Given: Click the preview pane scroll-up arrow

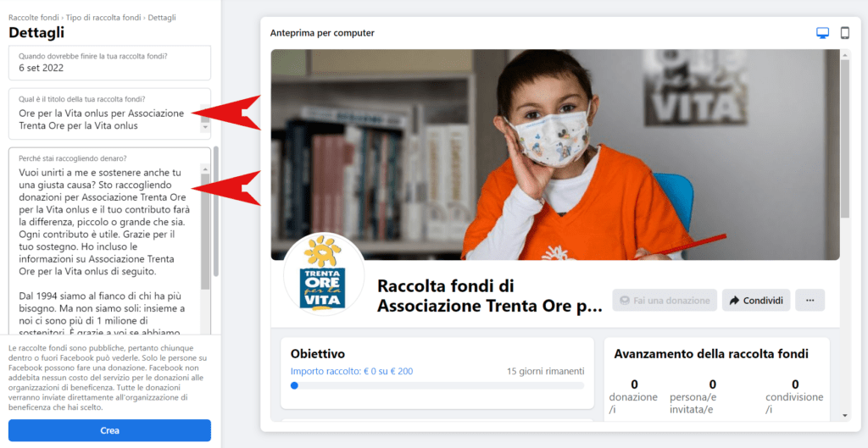Looking at the screenshot, I should (845, 54).
